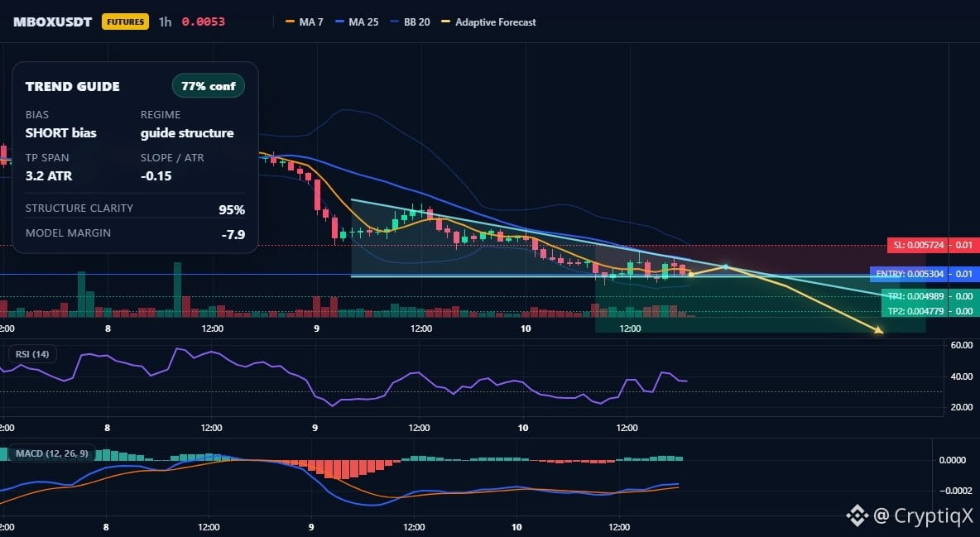Click the guide structure regime value
980x537 pixels.
click(x=187, y=133)
